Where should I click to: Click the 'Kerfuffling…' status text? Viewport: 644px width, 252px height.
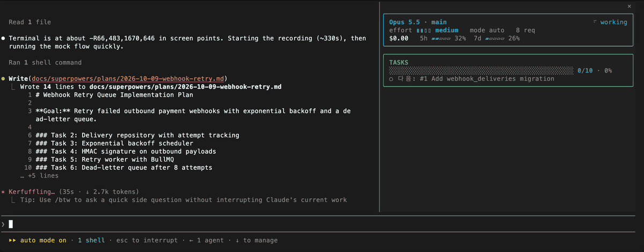pos(32,192)
